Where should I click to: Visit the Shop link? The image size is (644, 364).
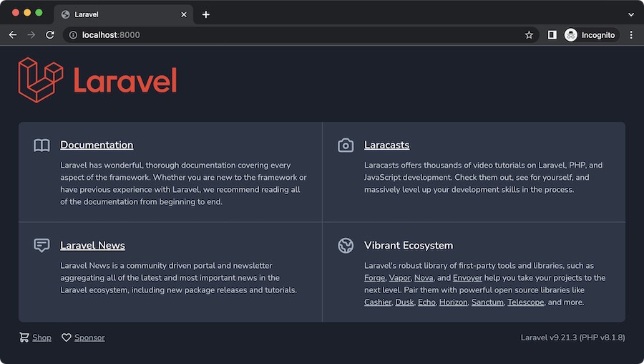point(42,337)
